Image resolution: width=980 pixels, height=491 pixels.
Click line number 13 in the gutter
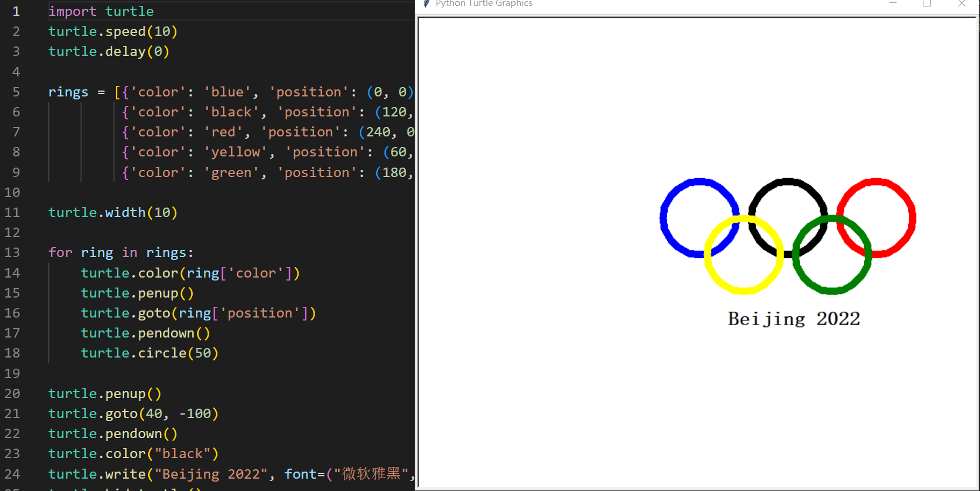pos(12,252)
